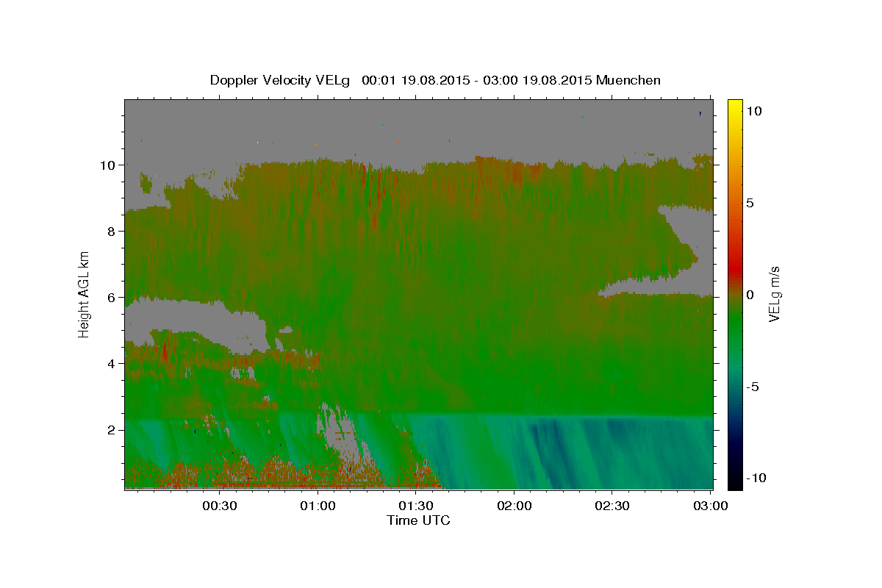Click the '01:00' time axis label
Image resolution: width=882 pixels, height=588 pixels.
coord(318,506)
